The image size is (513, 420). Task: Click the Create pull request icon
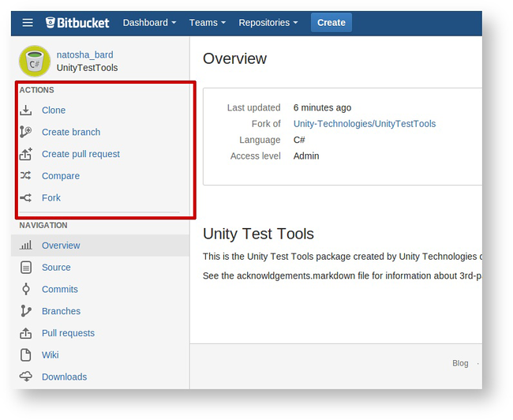[x=26, y=154]
